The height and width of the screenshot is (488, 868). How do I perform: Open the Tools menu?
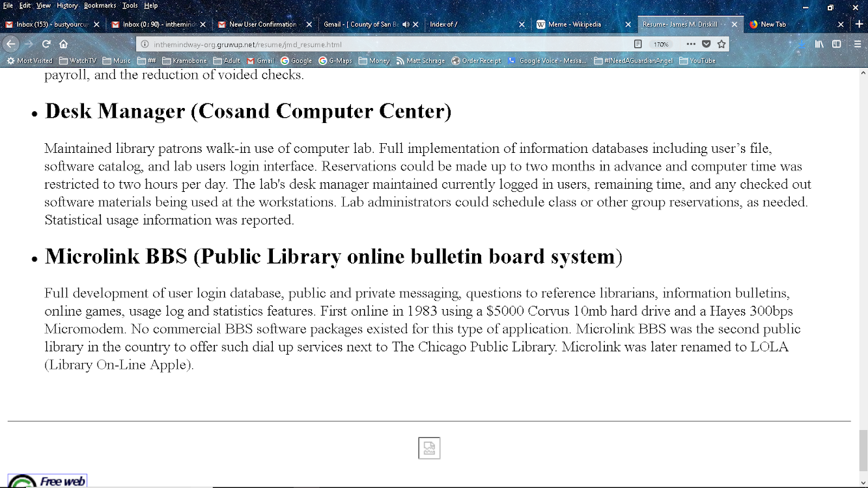tap(130, 5)
